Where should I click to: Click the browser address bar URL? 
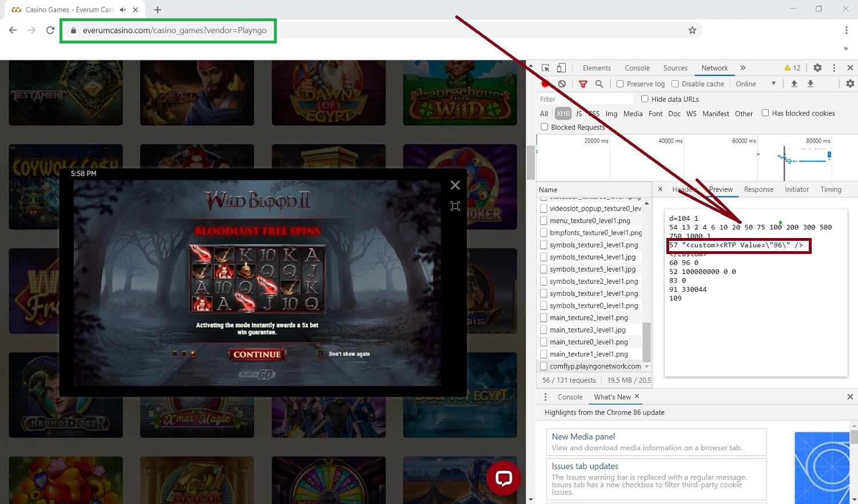[x=174, y=30]
